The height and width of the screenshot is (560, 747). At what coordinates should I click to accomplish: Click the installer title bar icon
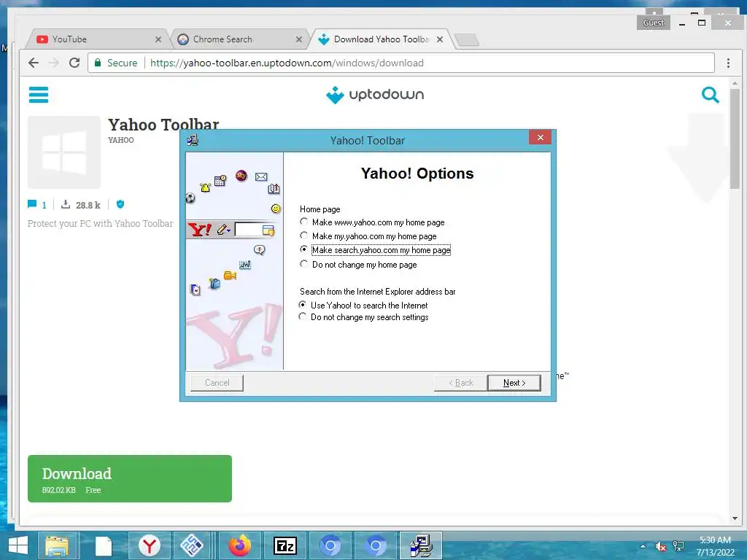pos(193,140)
